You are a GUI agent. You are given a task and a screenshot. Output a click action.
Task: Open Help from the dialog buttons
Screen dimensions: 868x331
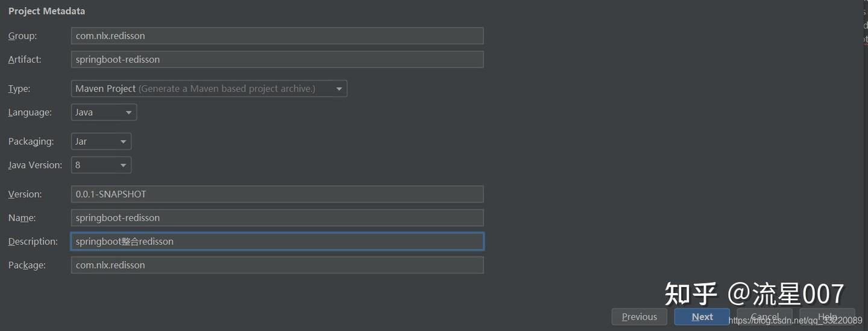point(827,317)
